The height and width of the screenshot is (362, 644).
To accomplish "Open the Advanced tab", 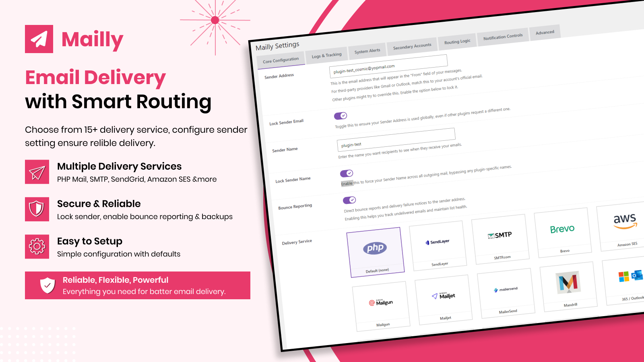I will click(x=545, y=33).
